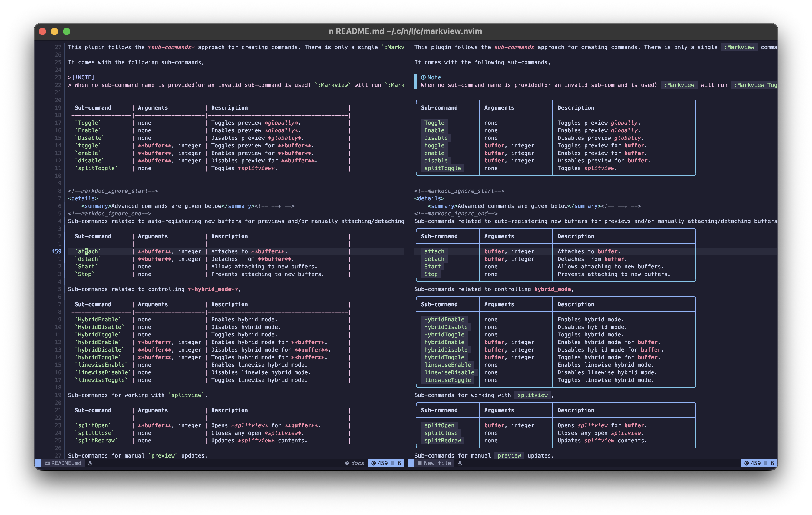Click the Note callout info icon
Viewport: 812px width, 515px height.
click(x=423, y=77)
